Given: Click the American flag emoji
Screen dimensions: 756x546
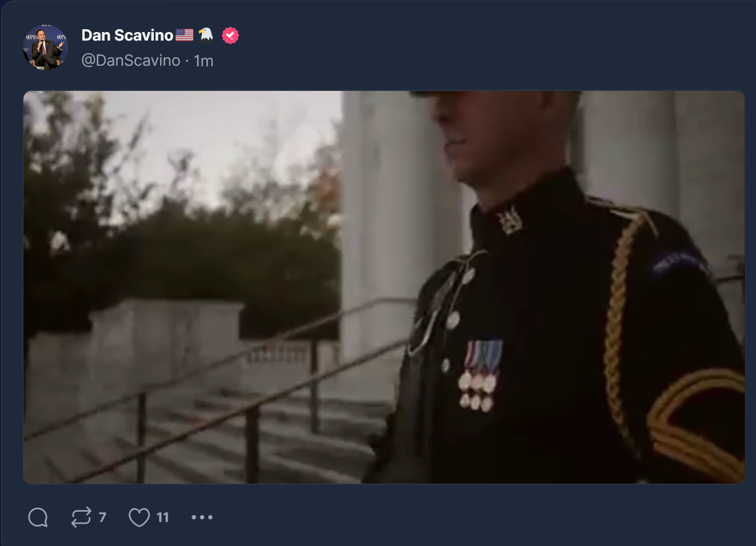Looking at the screenshot, I should 184,35.
